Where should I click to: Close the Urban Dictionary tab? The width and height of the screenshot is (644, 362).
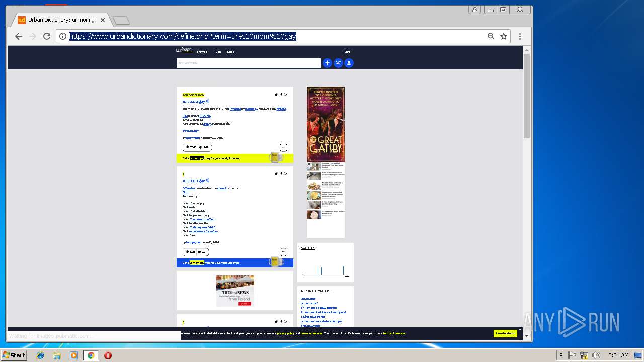point(103,20)
